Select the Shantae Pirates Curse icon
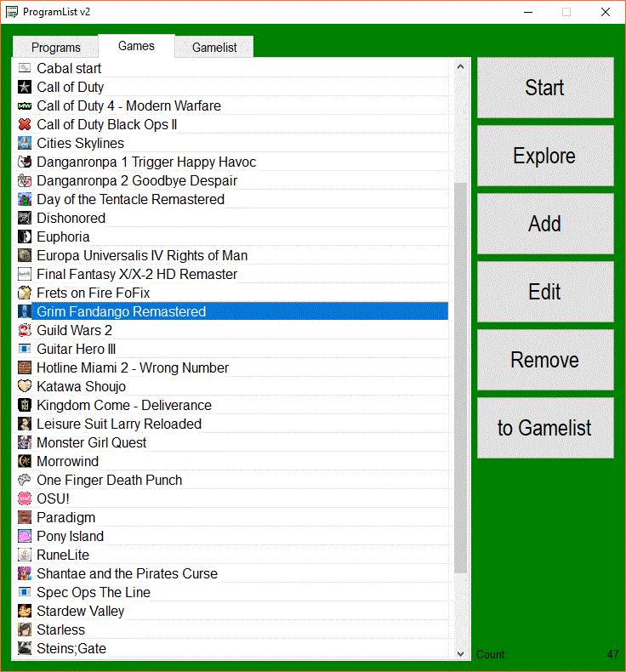 pyautogui.click(x=25, y=573)
